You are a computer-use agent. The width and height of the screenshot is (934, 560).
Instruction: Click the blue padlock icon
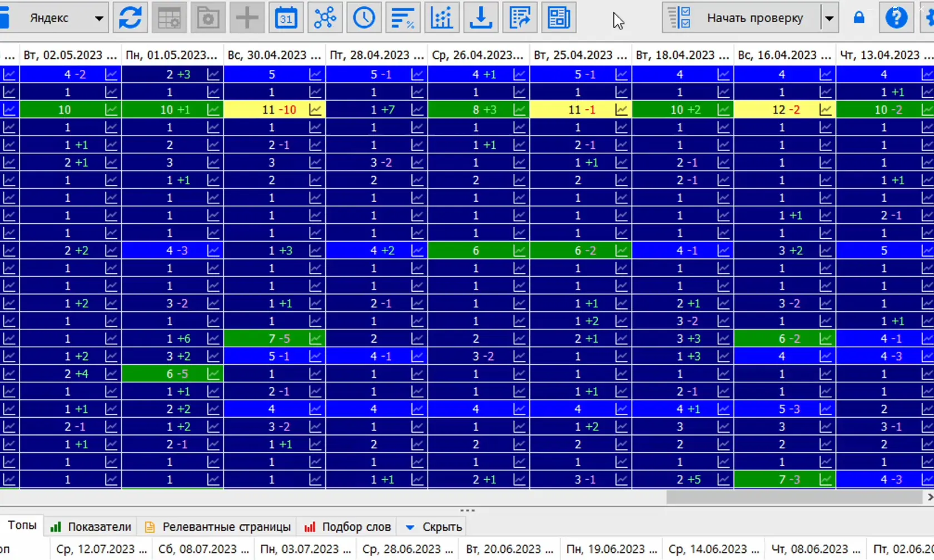pyautogui.click(x=859, y=18)
